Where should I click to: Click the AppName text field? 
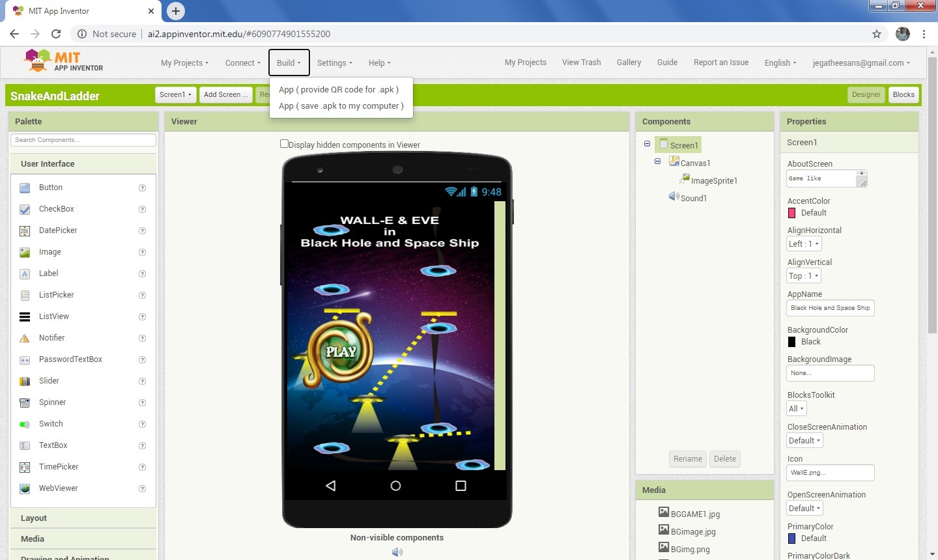click(x=831, y=308)
